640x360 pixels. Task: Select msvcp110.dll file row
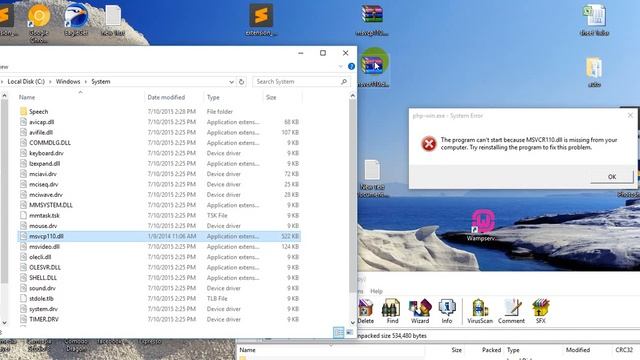159,236
